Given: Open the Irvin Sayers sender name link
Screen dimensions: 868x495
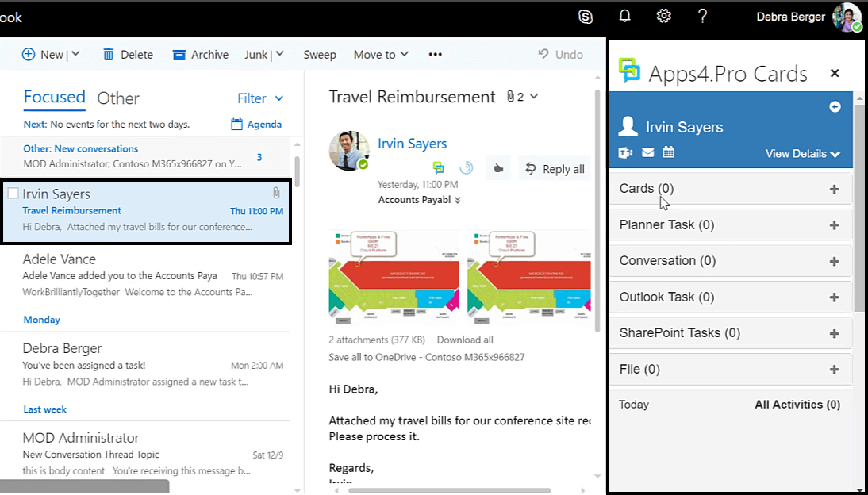Looking at the screenshot, I should (x=412, y=144).
